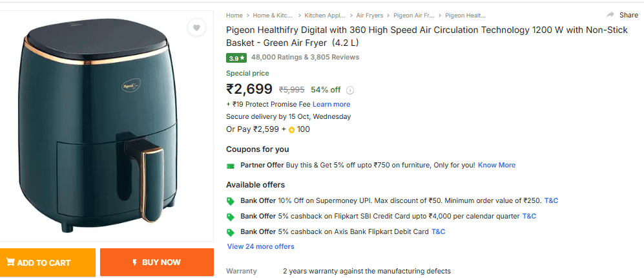Click the green Partner Offer coupon icon

tap(231, 166)
